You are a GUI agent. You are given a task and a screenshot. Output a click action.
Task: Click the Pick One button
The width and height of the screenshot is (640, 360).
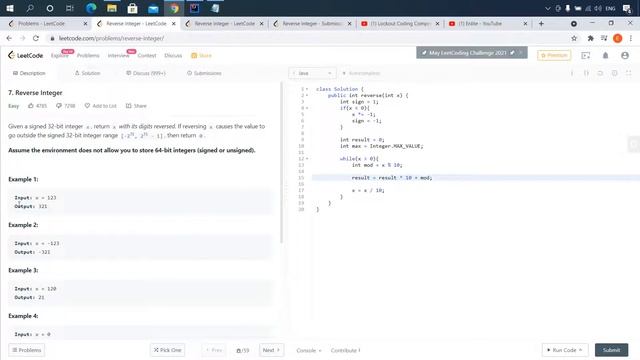tap(167, 350)
